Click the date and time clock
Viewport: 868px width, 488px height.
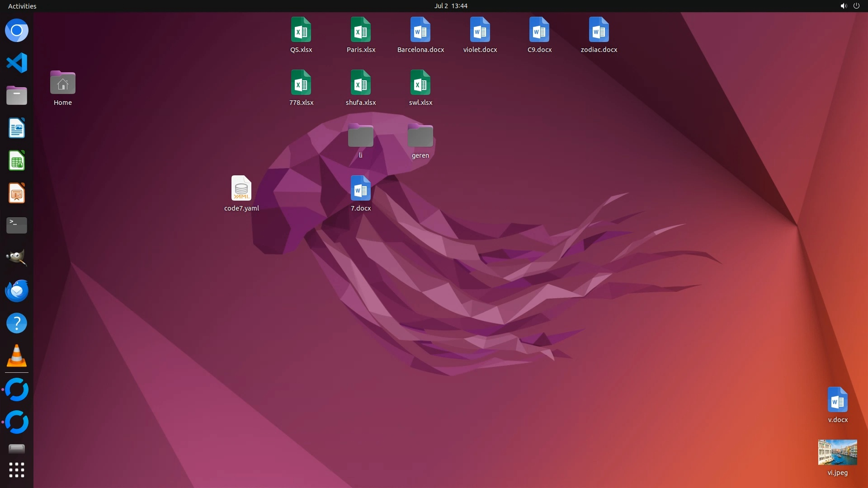coord(451,6)
